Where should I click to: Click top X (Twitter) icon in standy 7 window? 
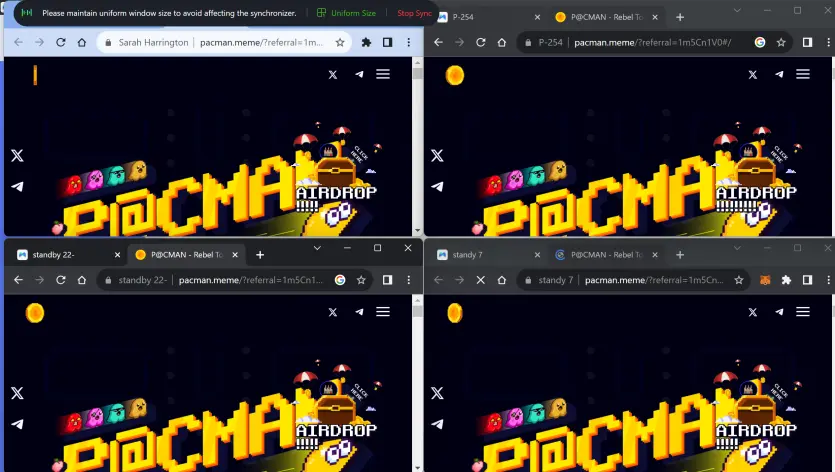[x=752, y=312]
